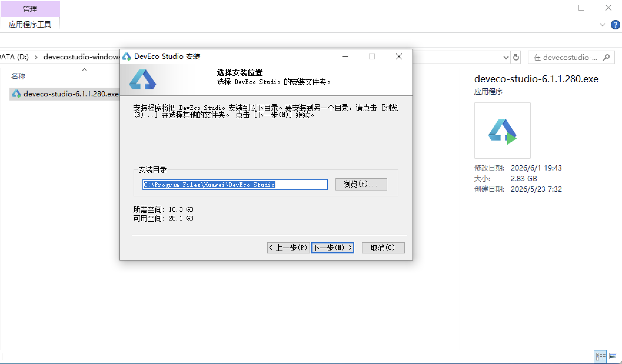Close the DevEco Studio installer window
The width and height of the screenshot is (622, 364).
pos(399,56)
